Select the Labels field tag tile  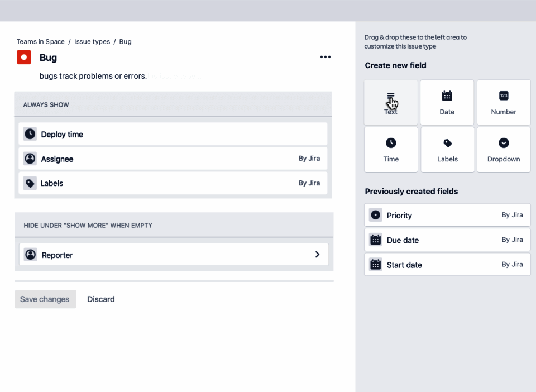[447, 150]
